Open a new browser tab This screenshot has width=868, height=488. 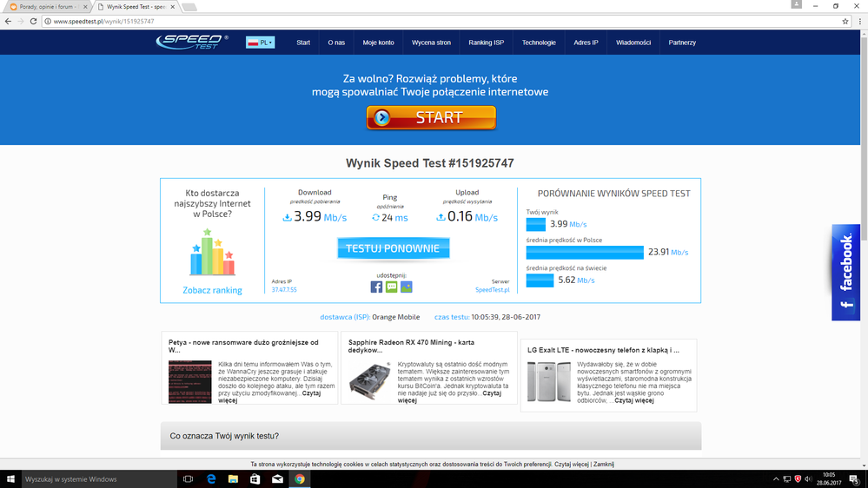click(x=189, y=7)
